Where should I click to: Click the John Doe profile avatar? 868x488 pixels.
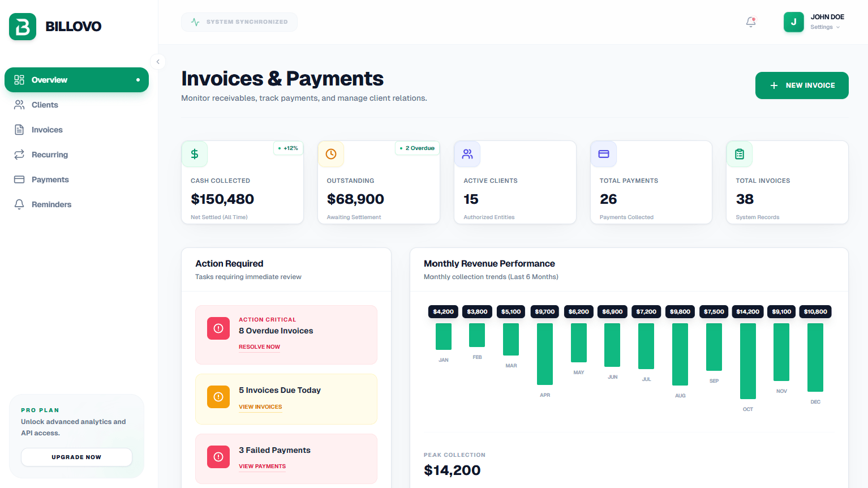[793, 22]
